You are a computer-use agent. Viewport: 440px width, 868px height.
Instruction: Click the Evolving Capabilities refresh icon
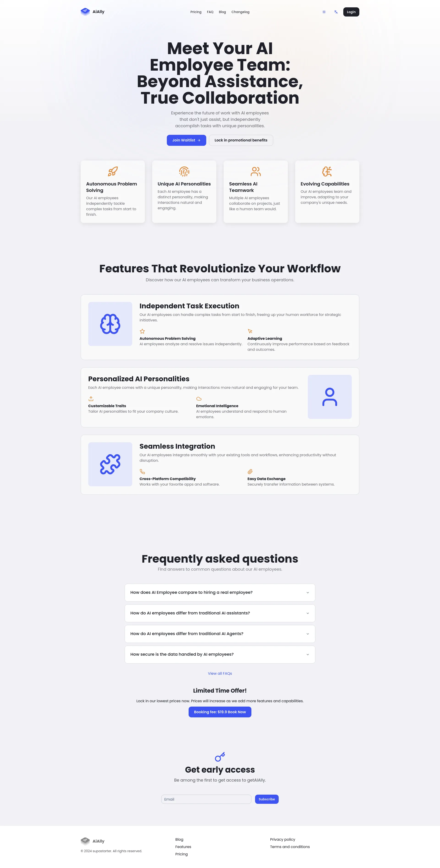click(327, 172)
